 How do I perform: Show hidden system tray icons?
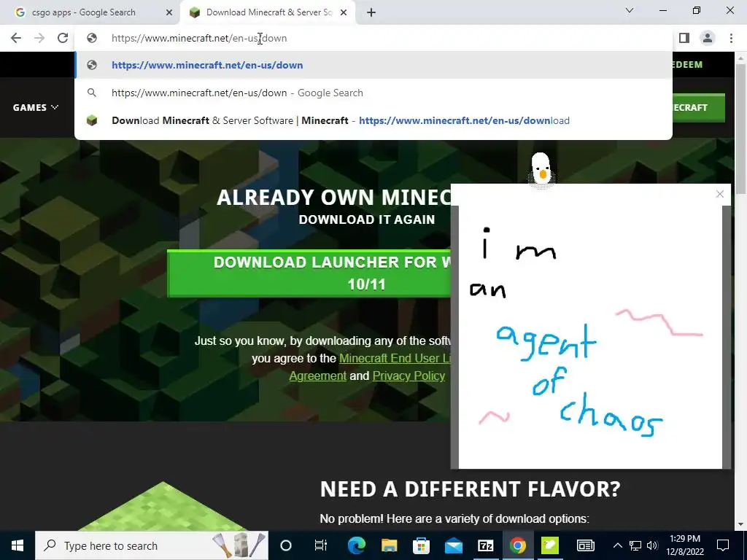tap(617, 545)
